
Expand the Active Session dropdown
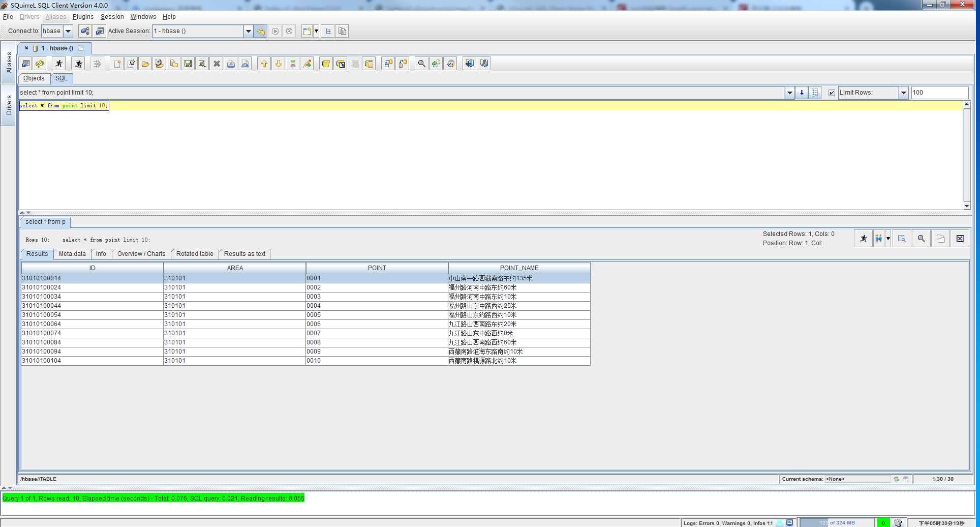tap(249, 31)
